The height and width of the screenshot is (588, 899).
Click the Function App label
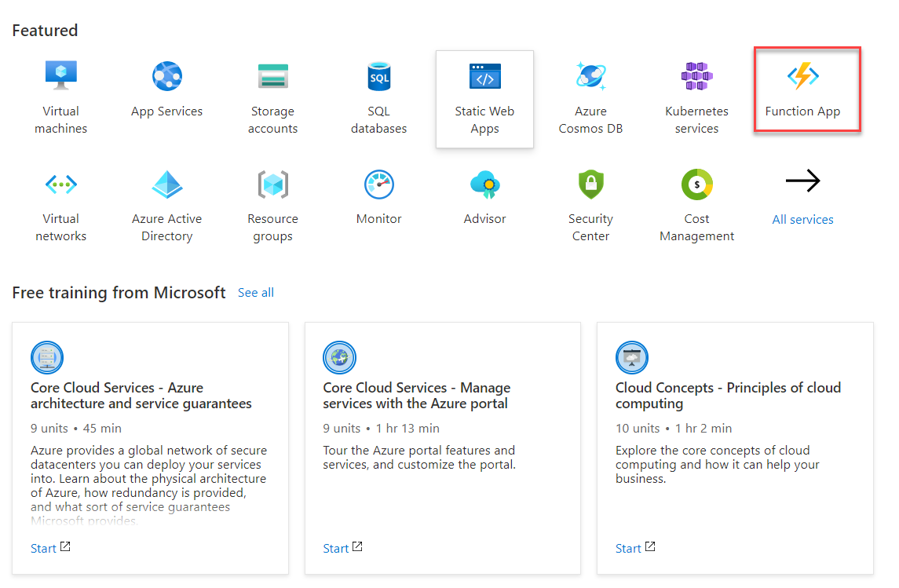[802, 111]
